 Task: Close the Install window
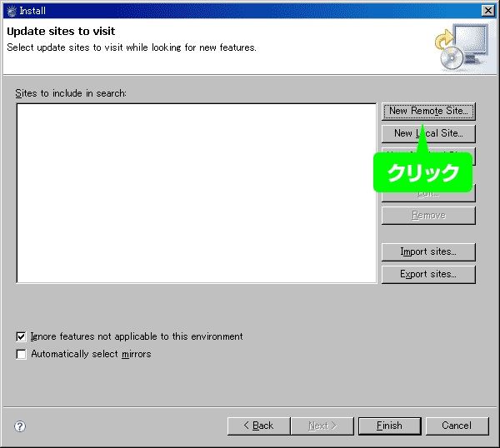pos(487,11)
